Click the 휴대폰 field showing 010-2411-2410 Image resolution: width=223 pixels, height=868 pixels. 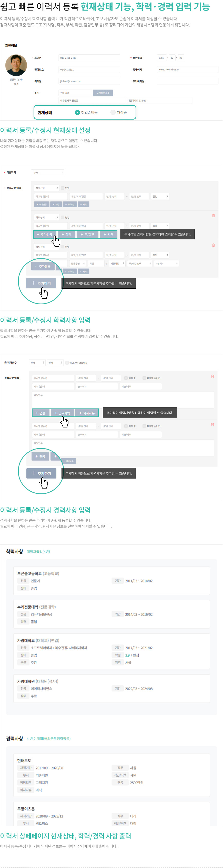pyautogui.click(x=89, y=58)
